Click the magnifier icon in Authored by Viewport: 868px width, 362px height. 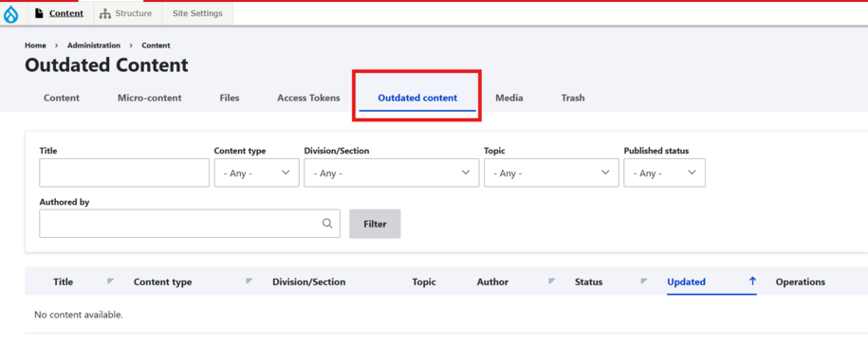coord(327,224)
